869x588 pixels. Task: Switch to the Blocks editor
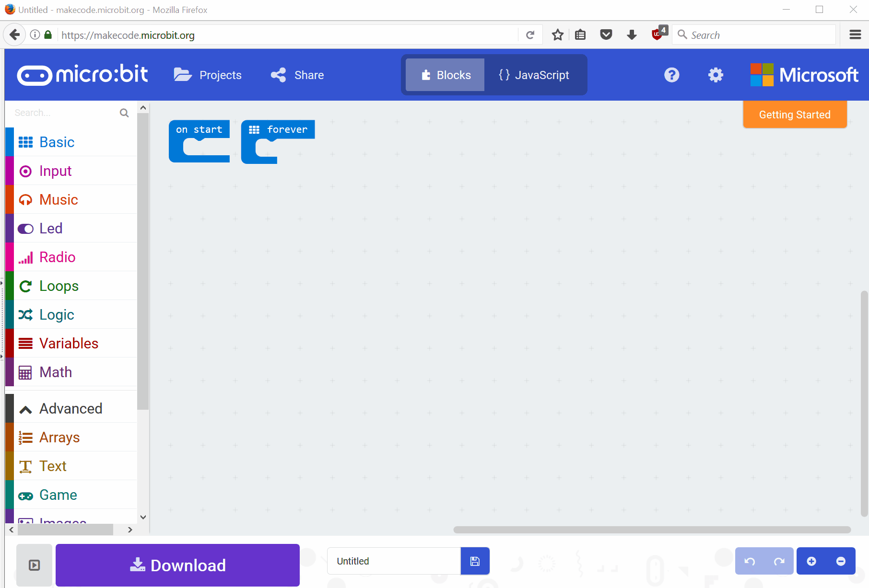444,75
